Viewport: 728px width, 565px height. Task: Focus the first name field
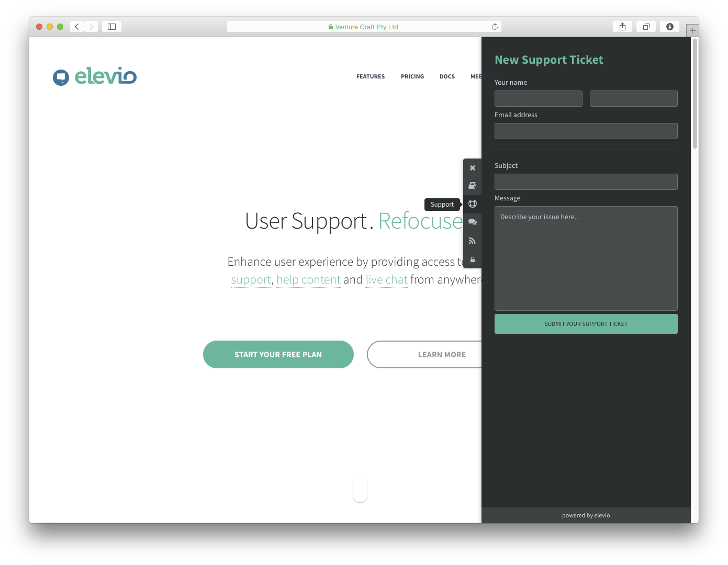(x=539, y=98)
